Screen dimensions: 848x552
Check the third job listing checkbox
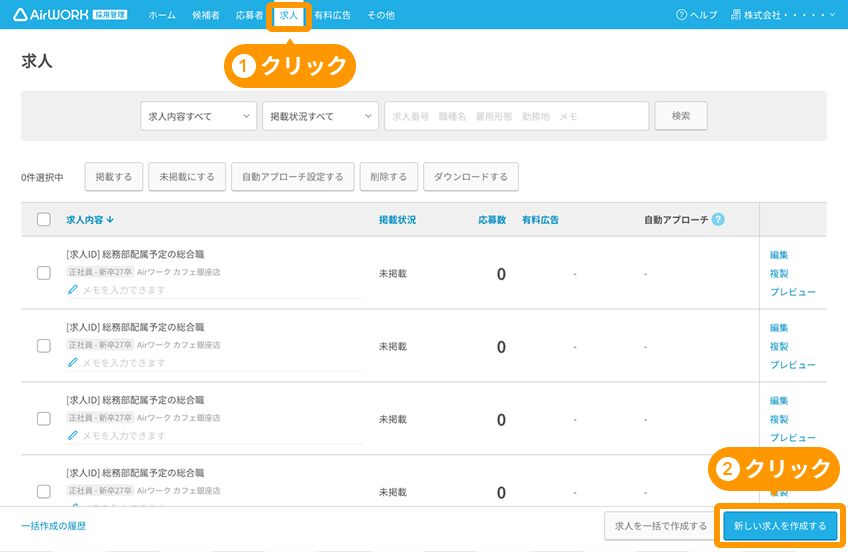tap(44, 418)
